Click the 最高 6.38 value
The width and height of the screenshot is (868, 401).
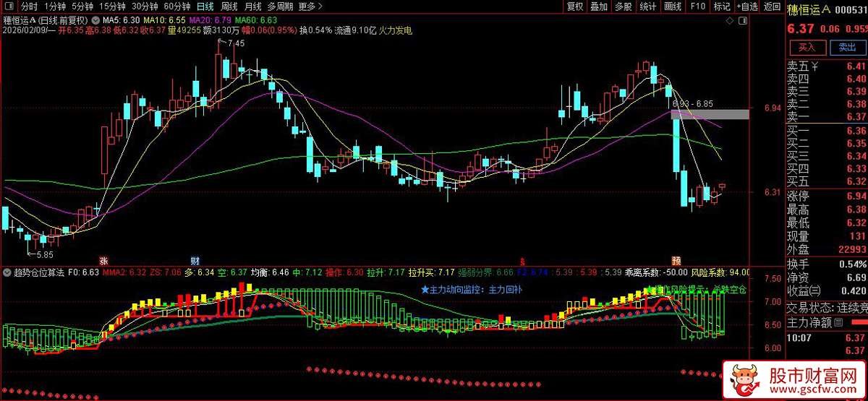[856, 210]
